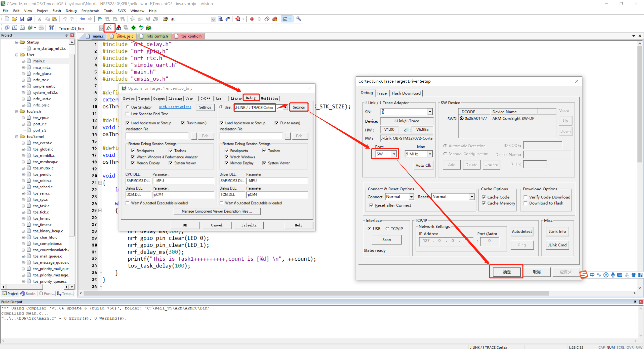Image resolution: width=644 pixels, height=349 pixels.
Task: Open Manage Project Items icon
Action: pyautogui.click(x=118, y=28)
